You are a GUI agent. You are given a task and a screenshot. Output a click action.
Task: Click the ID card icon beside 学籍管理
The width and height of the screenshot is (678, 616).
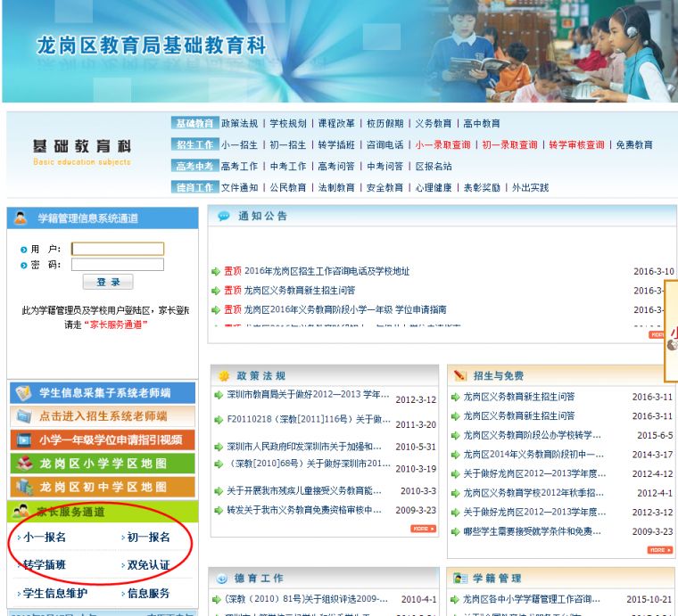pos(460,579)
